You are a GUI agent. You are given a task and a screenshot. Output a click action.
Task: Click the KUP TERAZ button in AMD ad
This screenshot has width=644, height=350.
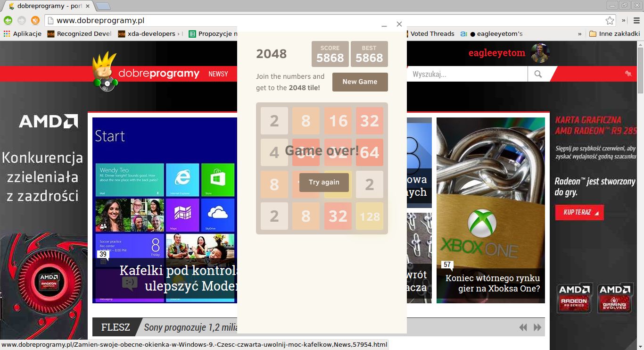point(579,212)
